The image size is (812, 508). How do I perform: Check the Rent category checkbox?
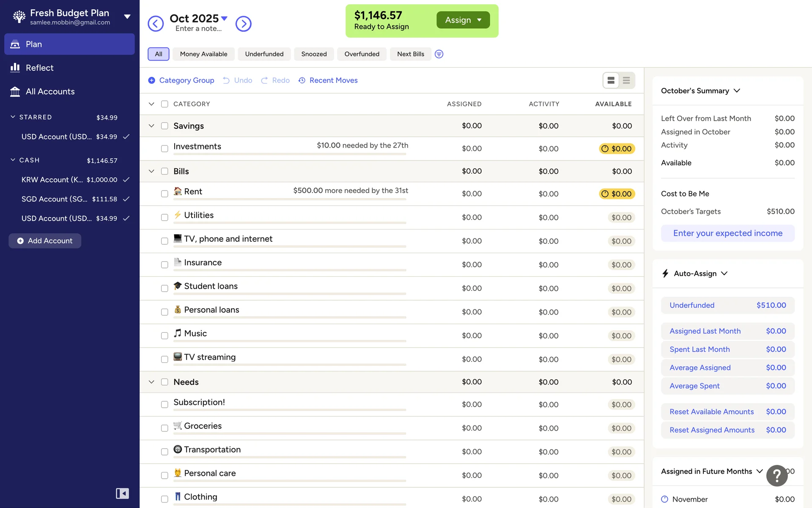pyautogui.click(x=165, y=194)
